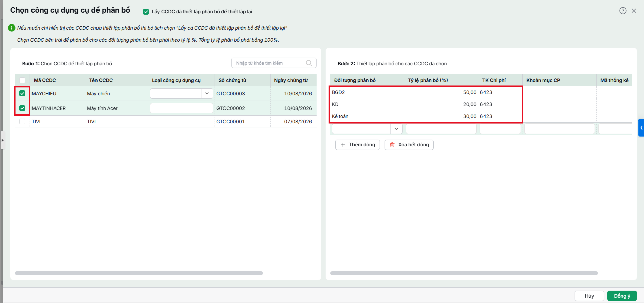Open the help question mark icon

pos(623,11)
